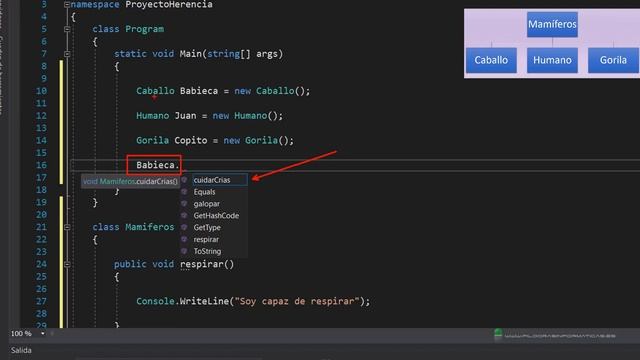The width and height of the screenshot is (640, 360).
Task: Click the Babieca. text on line 16
Action: [158, 165]
